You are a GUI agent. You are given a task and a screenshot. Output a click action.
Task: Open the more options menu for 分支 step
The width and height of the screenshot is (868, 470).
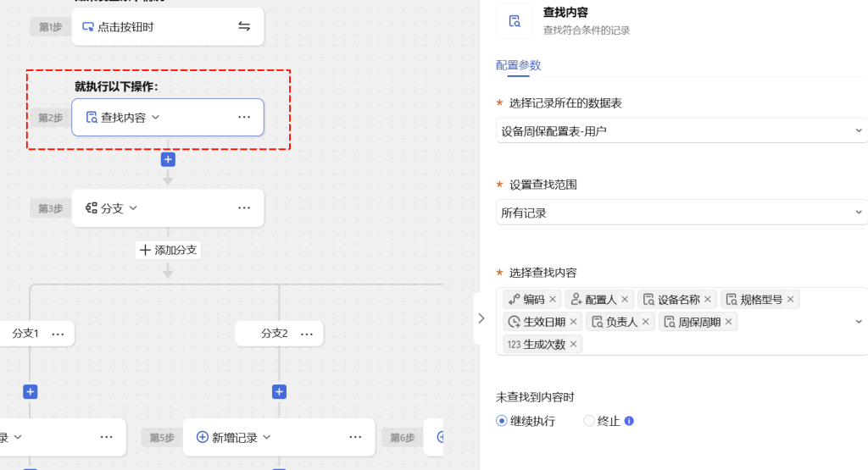(x=244, y=208)
